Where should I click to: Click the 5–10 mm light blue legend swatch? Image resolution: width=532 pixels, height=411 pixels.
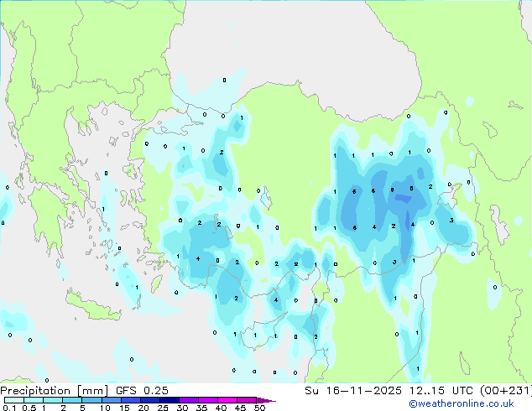point(91,400)
